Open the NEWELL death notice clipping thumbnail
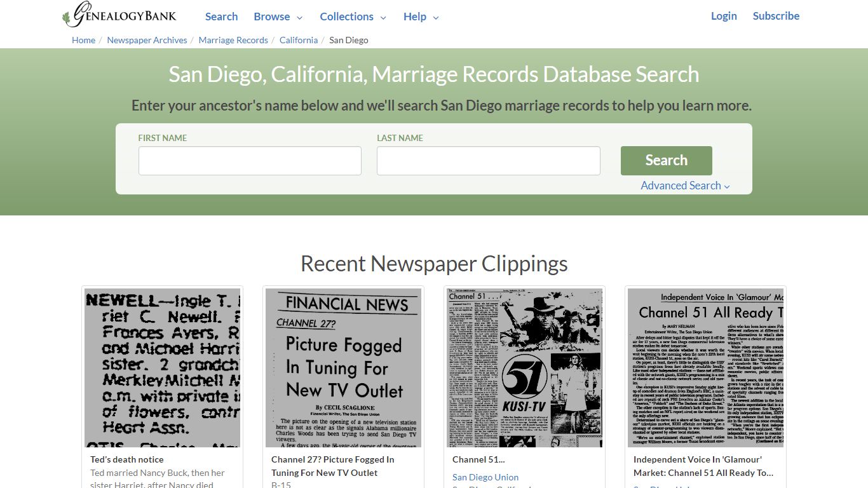The height and width of the screenshot is (488, 868). 163,368
